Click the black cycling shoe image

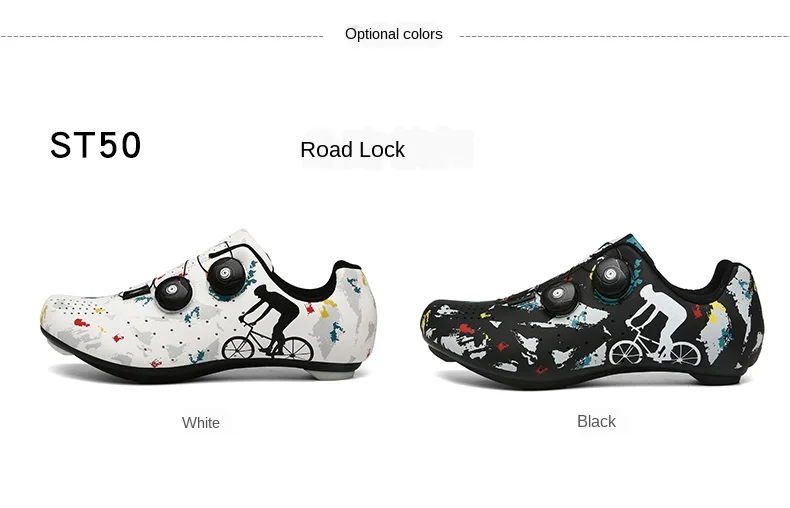pos(592,311)
